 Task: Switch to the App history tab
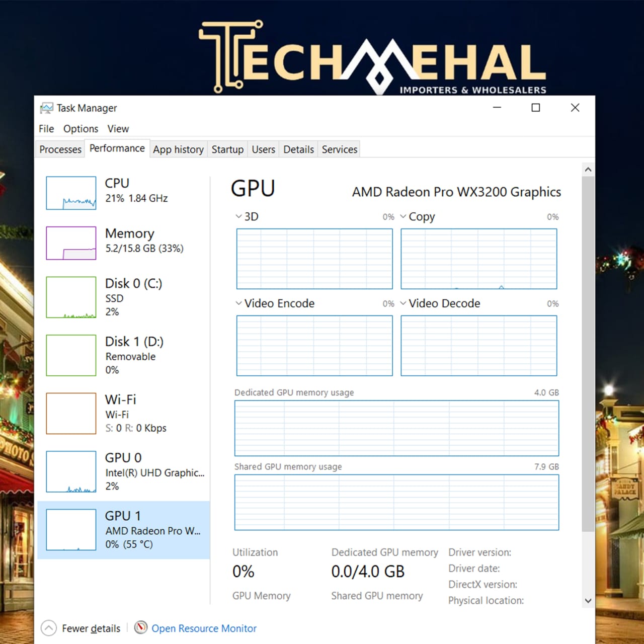[179, 149]
